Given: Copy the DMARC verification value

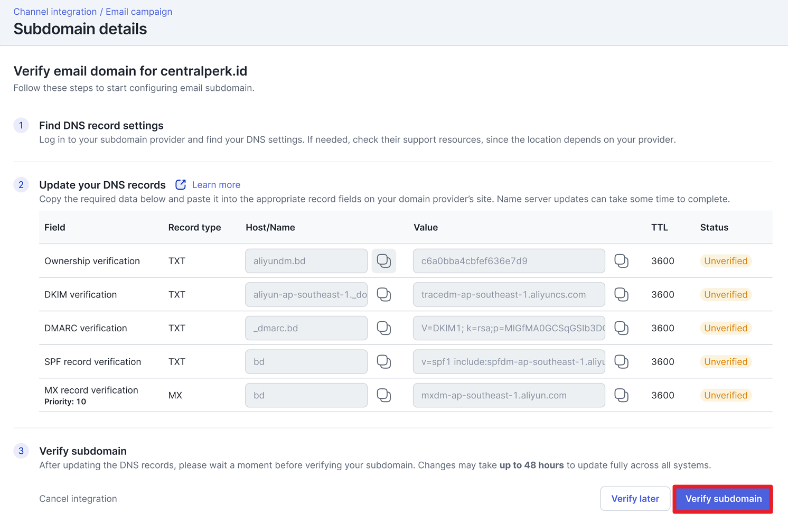Looking at the screenshot, I should coord(621,328).
